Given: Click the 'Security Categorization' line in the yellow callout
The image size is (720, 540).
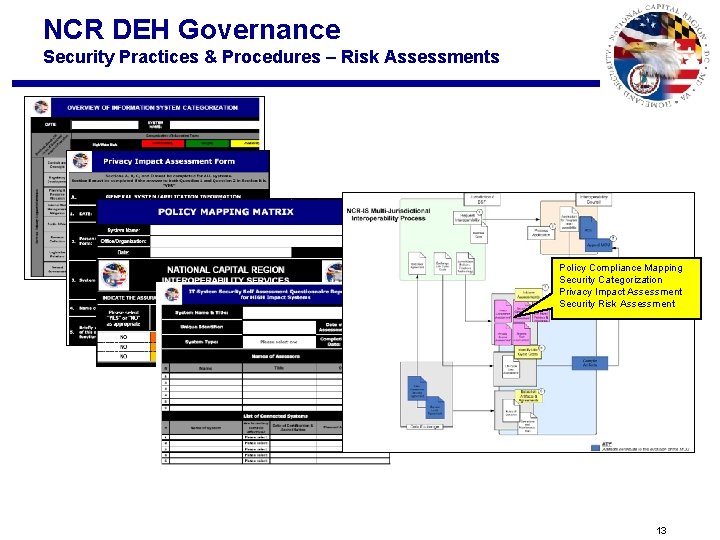Looking at the screenshot, I should click(610, 280).
